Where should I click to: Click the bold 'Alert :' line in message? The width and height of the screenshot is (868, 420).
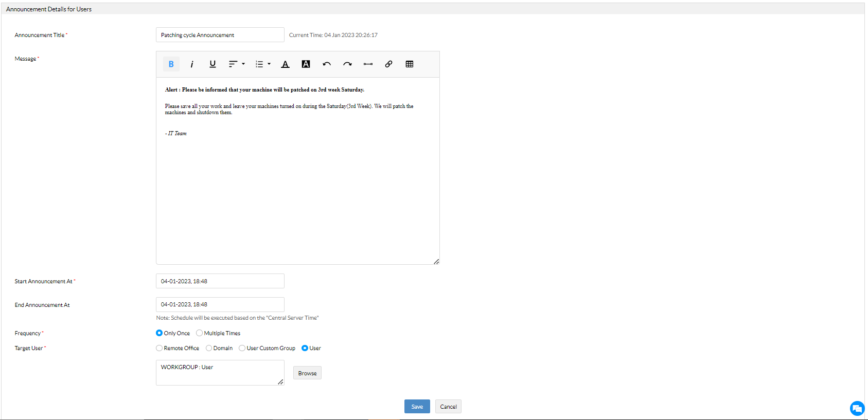coord(264,89)
